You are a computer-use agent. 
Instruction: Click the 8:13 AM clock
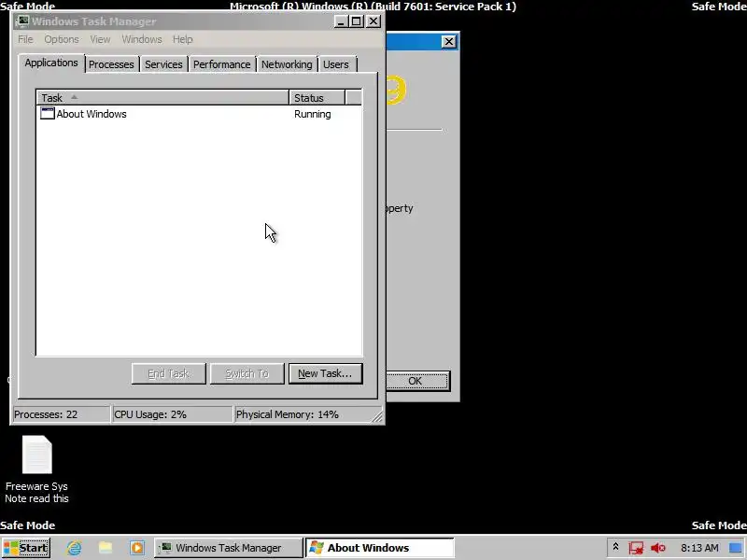(x=699, y=548)
